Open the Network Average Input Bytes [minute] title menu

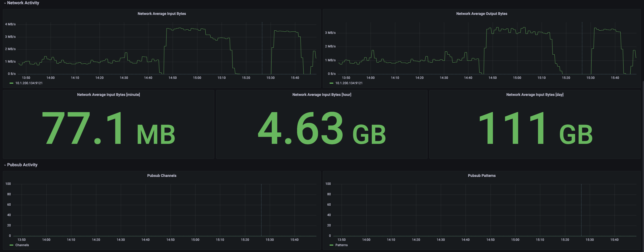point(108,95)
